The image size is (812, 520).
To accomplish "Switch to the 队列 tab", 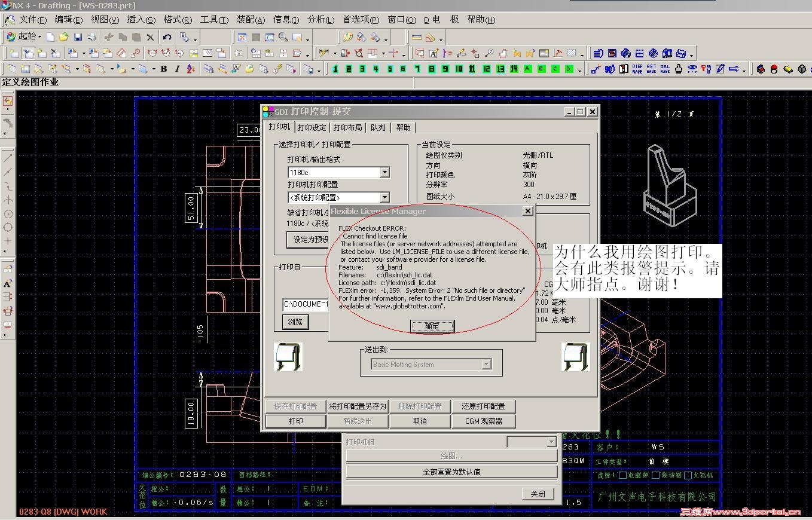I will pos(378,127).
